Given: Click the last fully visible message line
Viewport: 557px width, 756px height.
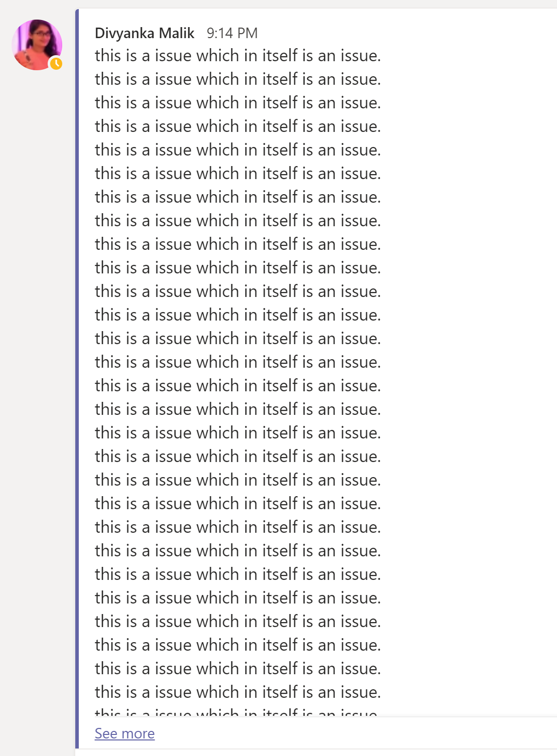Looking at the screenshot, I should (238, 692).
